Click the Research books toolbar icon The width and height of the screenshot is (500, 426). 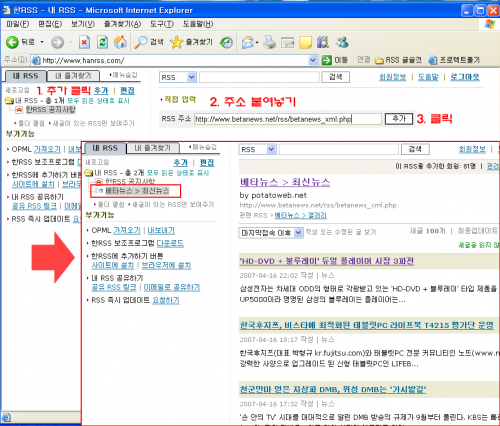click(323, 42)
